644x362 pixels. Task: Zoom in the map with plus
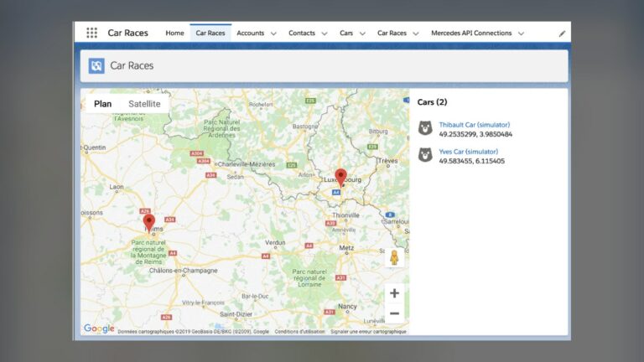(x=394, y=293)
